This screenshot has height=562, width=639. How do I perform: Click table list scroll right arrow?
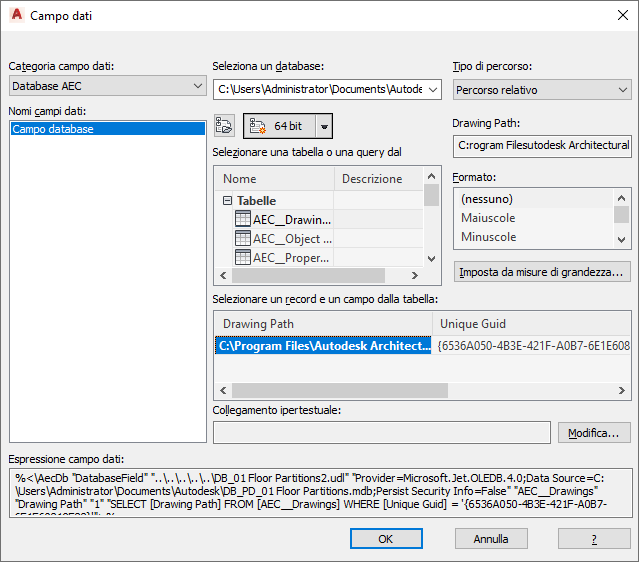414,275
